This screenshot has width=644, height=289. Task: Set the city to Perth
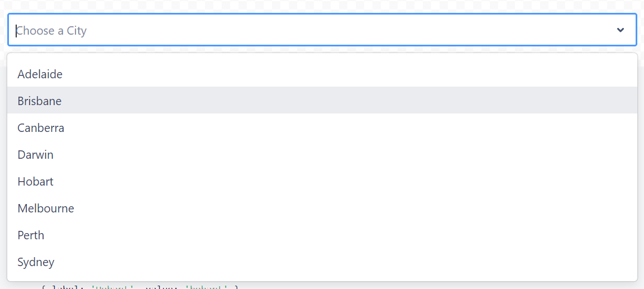[x=31, y=235]
